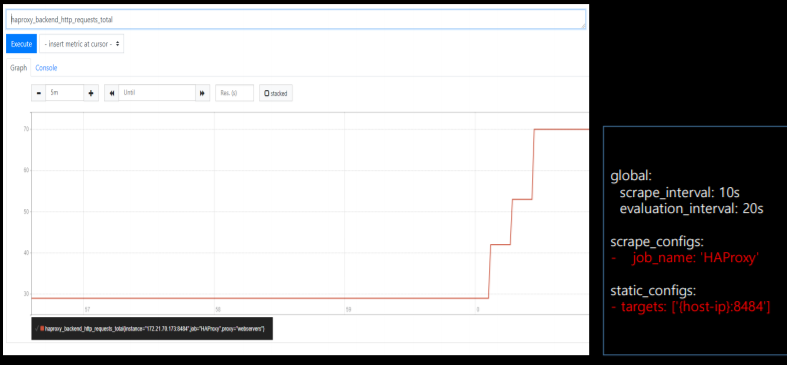The width and height of the screenshot is (787, 365).
Task: Click the static_configs: heading in config
Action: (x=654, y=290)
